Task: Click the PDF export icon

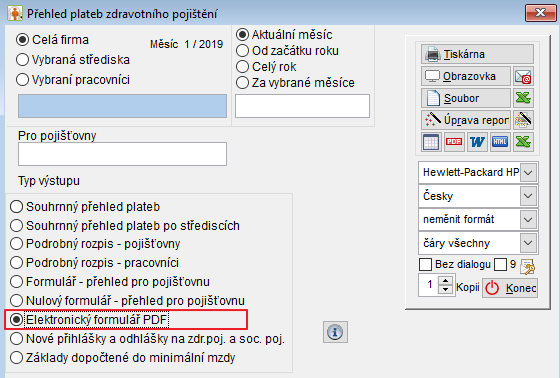Action: click(x=454, y=142)
